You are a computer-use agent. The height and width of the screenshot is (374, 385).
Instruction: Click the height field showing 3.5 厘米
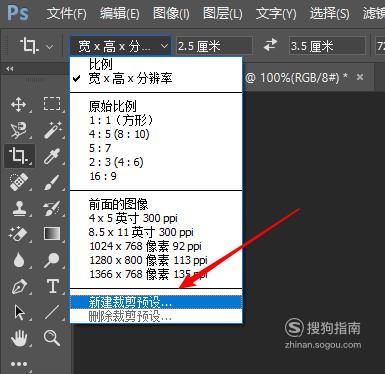[327, 46]
